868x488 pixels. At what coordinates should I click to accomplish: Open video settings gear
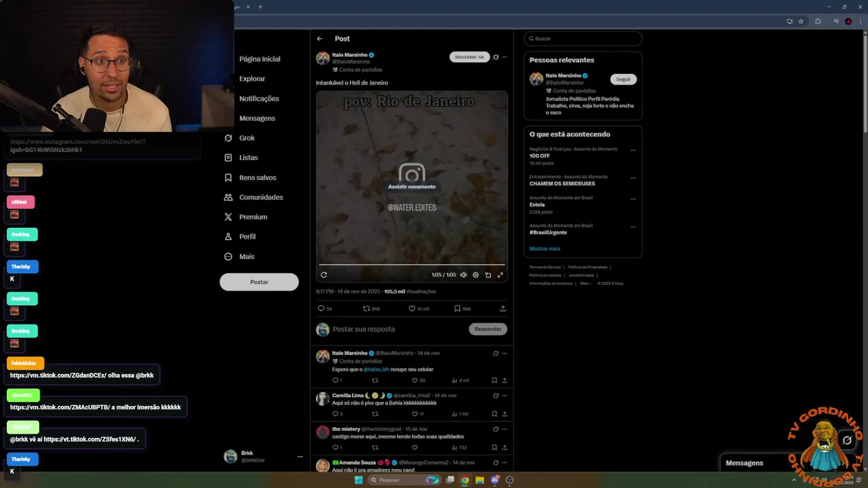point(475,274)
